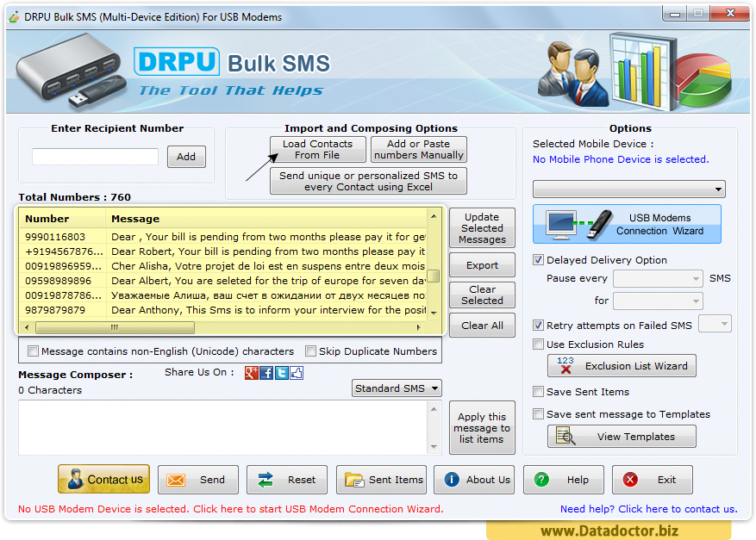
Task: Select the row with number 09598989896
Action: coord(223,281)
